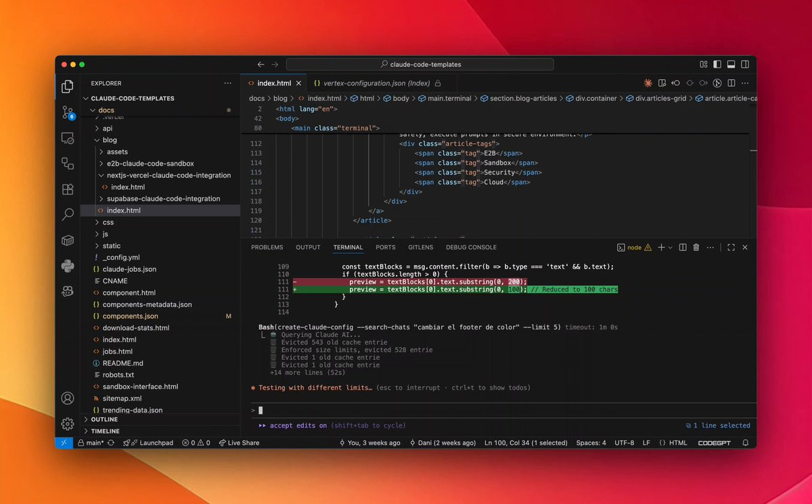Go back with the navigation arrow
This screenshot has width=812, height=504.
(x=261, y=64)
